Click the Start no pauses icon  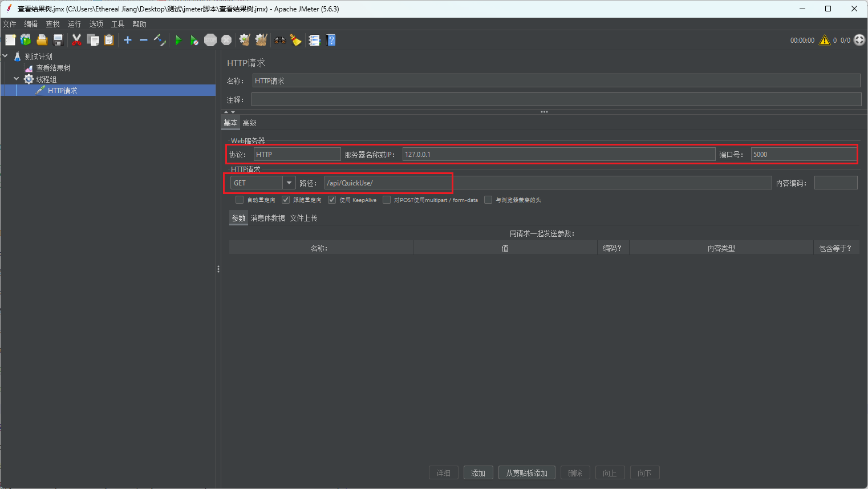(x=194, y=40)
